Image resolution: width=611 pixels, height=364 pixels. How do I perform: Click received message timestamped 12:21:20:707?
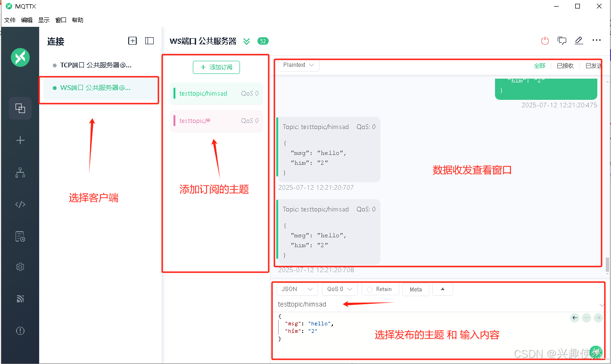point(328,150)
